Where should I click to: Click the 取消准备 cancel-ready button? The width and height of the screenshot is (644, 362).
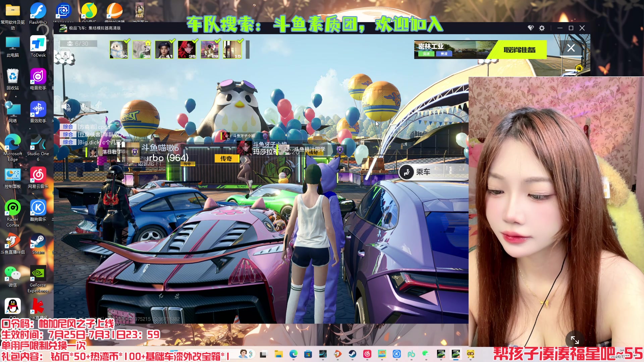(x=520, y=50)
